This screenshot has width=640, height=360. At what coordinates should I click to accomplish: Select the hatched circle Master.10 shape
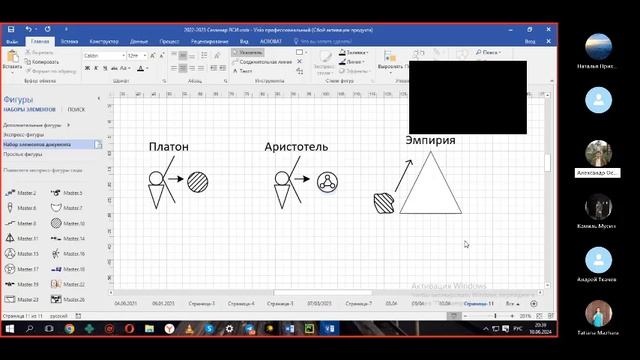click(68, 223)
